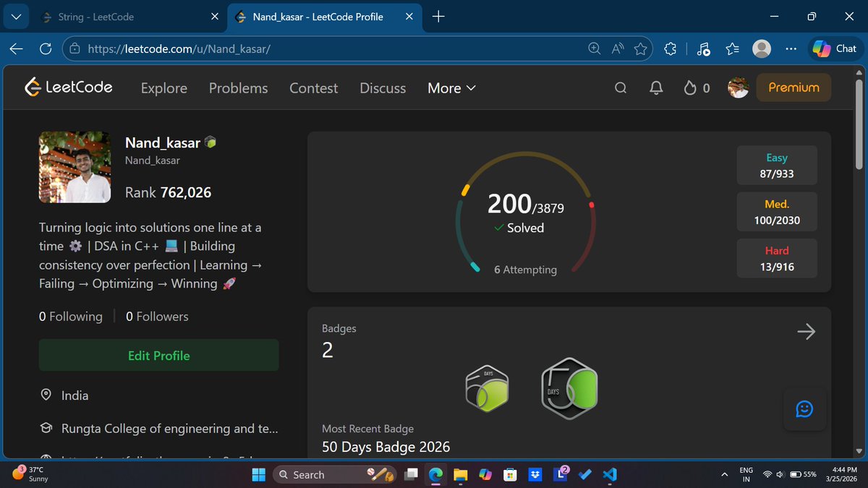The width and height of the screenshot is (868, 488).
Task: Open Visual Studio Code from the taskbar
Action: tap(609, 474)
